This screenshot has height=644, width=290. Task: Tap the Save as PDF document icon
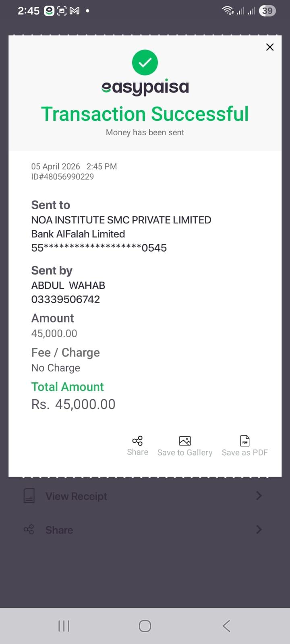(x=245, y=441)
